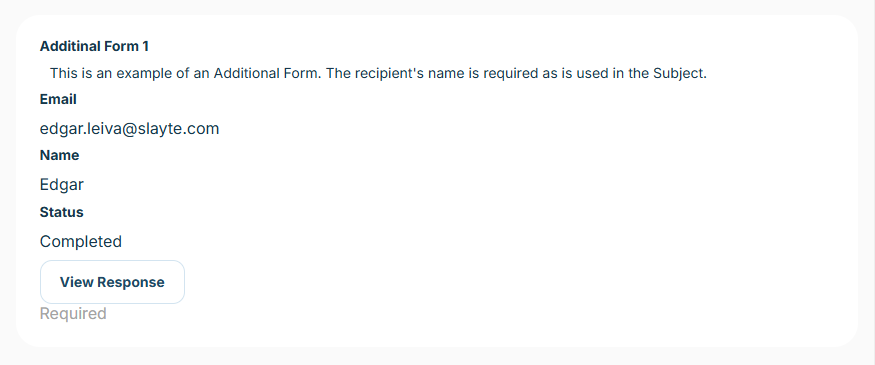Open the View Response button
Screen dimensions: 875x365
tap(112, 282)
